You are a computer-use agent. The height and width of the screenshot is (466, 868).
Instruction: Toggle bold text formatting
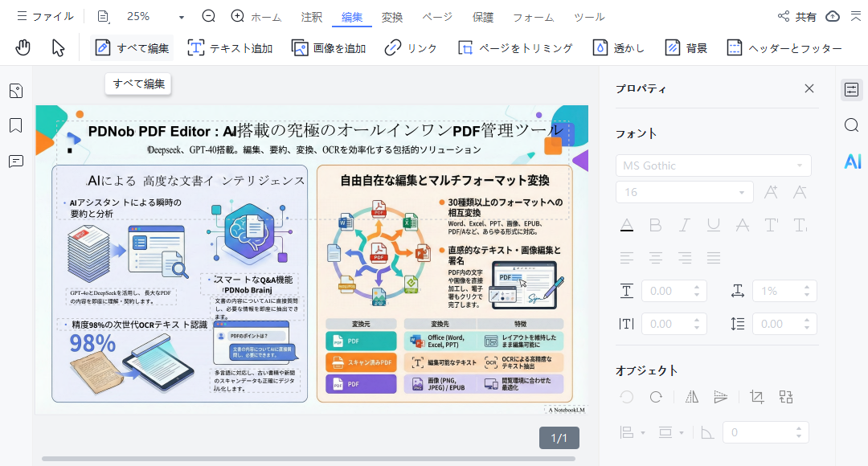point(655,225)
